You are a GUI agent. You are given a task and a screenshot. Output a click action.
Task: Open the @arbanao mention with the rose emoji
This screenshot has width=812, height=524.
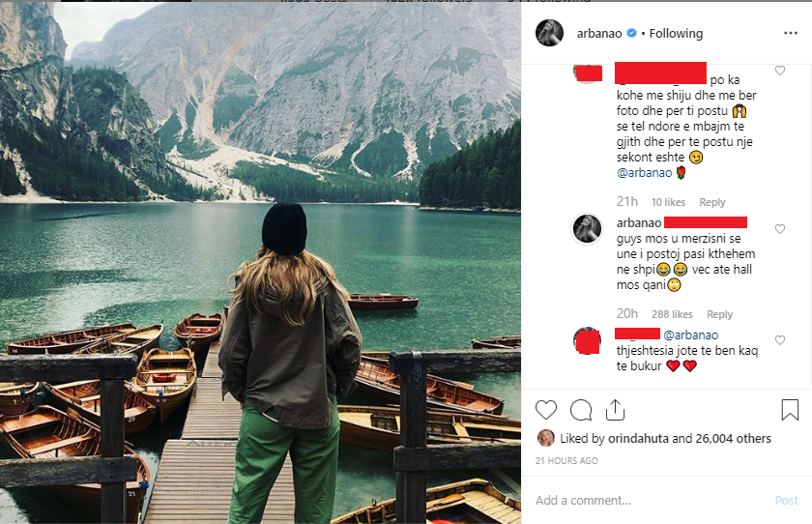[644, 173]
